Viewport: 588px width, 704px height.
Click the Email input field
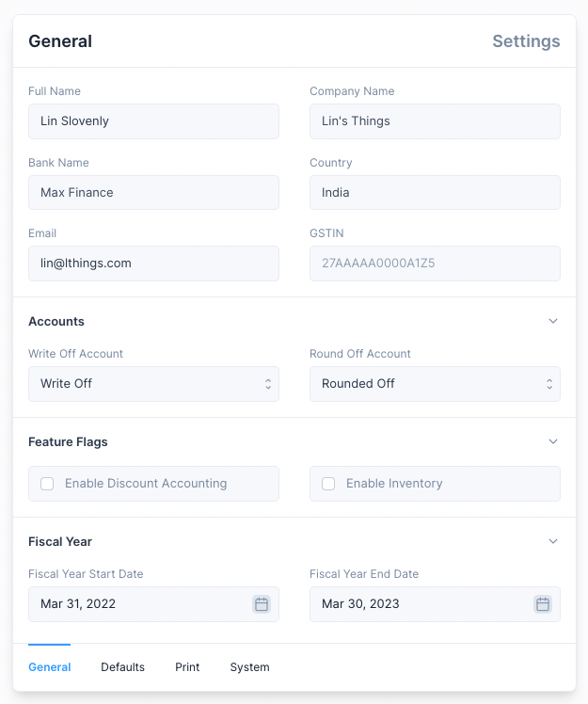pyautogui.click(x=153, y=264)
